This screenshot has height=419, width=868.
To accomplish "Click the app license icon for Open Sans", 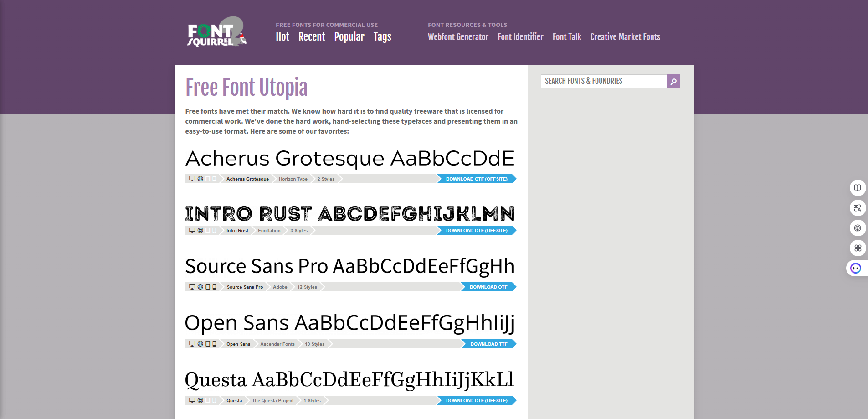I will (215, 344).
